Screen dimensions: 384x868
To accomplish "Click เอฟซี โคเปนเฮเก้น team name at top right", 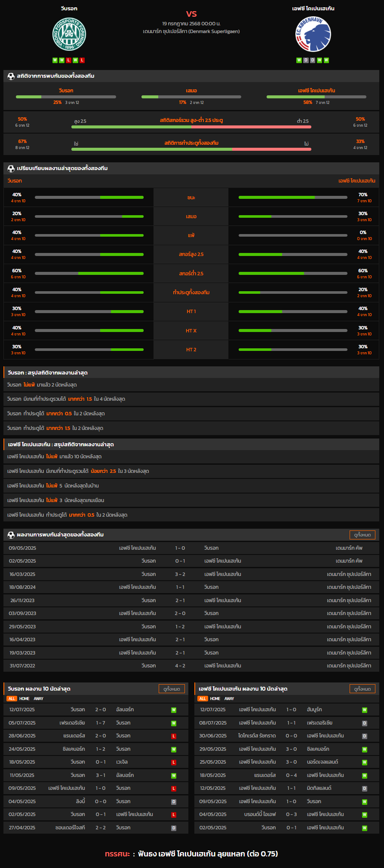I will [313, 9].
